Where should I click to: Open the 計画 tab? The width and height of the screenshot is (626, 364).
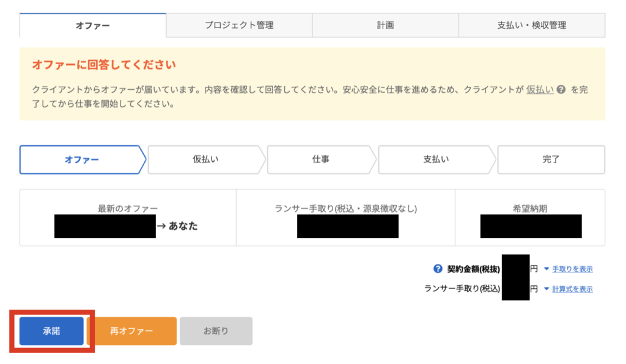385,25
